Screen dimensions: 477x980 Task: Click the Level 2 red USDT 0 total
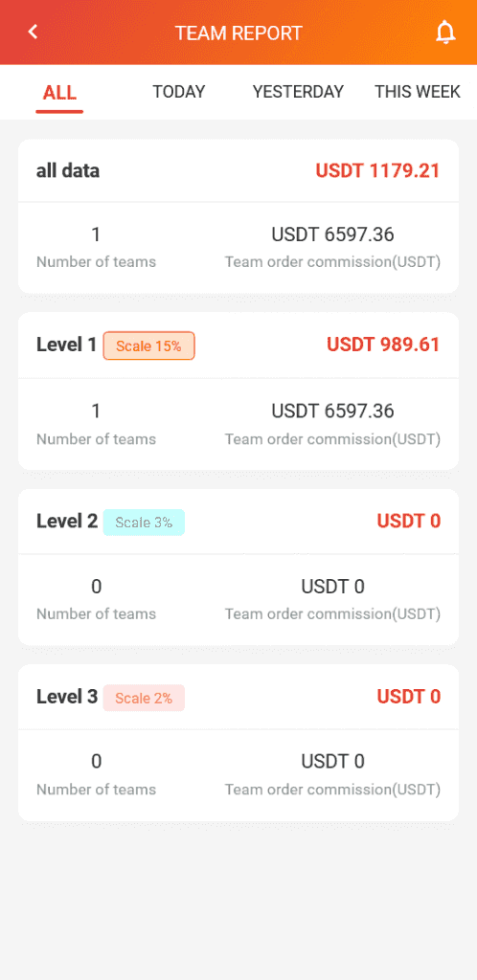(x=409, y=521)
